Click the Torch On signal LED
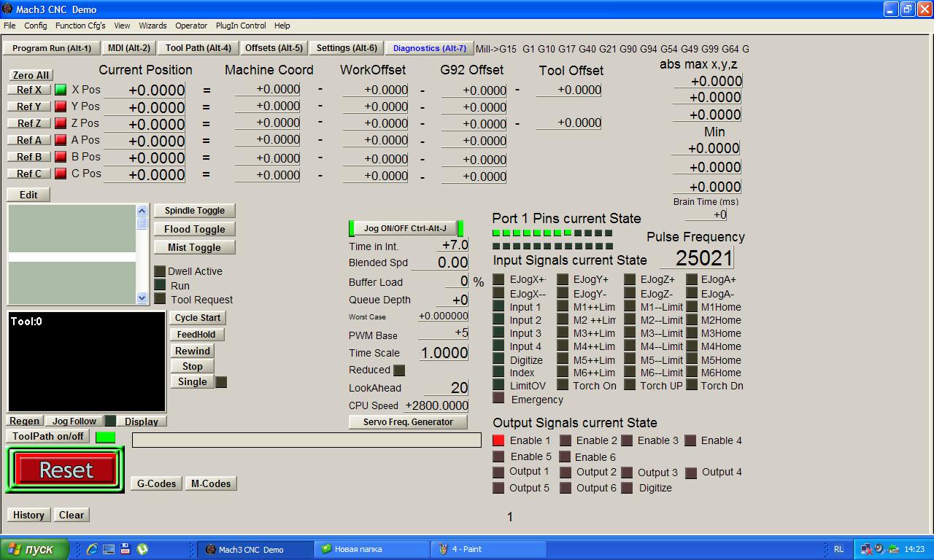The width and height of the screenshot is (934, 560). pos(563,385)
